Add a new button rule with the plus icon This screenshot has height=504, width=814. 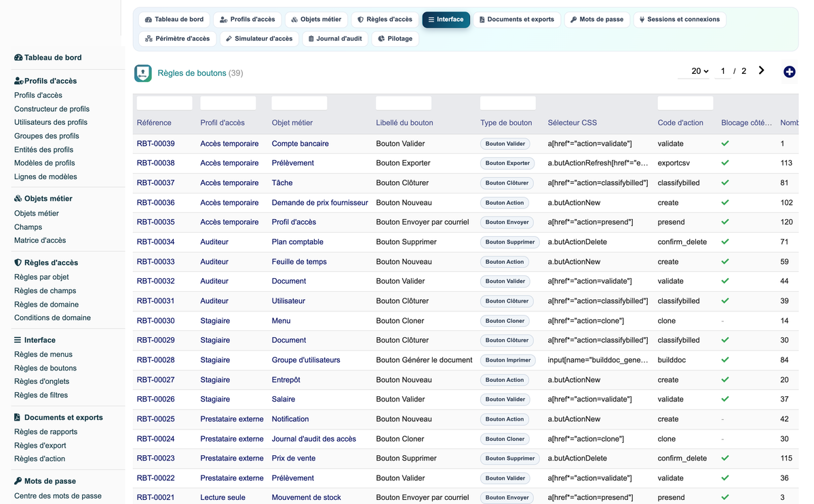[x=789, y=71]
